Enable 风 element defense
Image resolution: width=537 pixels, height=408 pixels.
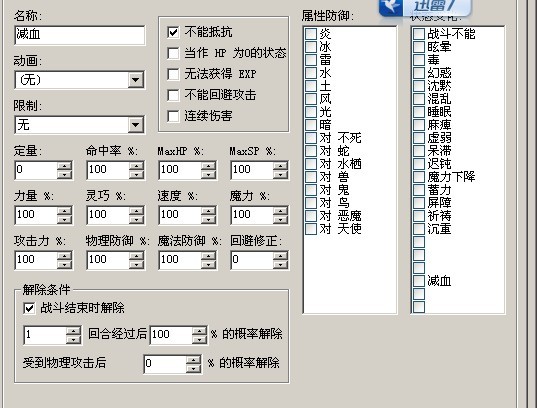311,99
